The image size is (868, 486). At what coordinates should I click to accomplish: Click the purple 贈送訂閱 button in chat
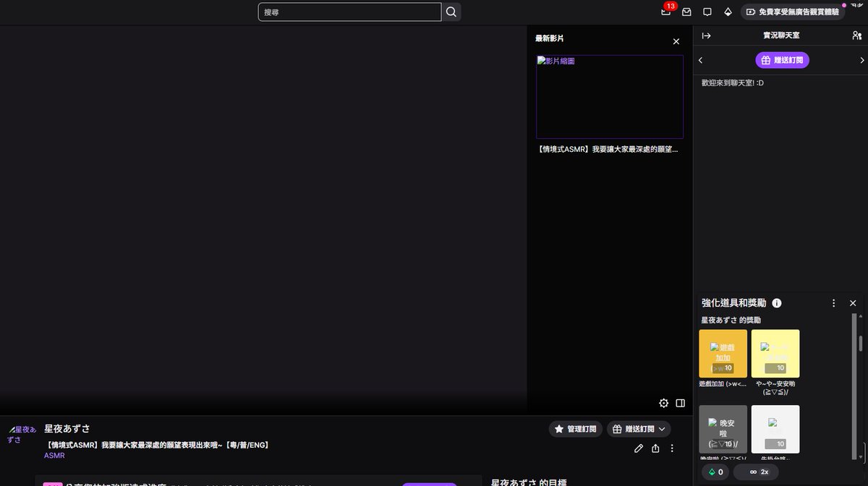(x=782, y=61)
